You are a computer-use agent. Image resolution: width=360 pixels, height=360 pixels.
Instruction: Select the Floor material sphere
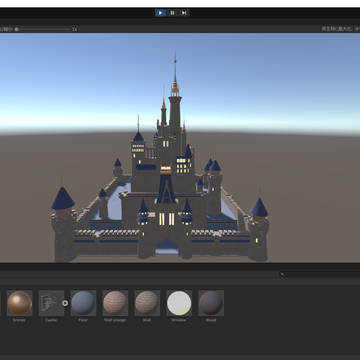tap(83, 303)
